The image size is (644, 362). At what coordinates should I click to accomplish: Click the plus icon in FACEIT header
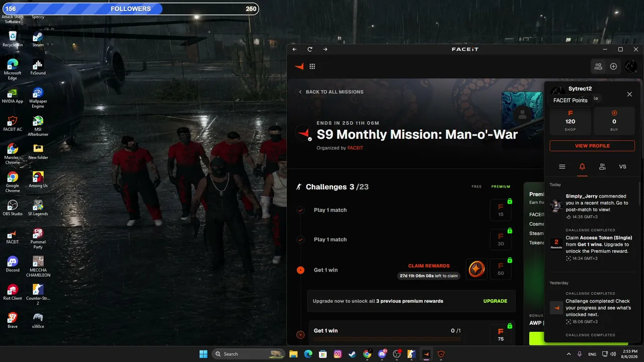(613, 66)
